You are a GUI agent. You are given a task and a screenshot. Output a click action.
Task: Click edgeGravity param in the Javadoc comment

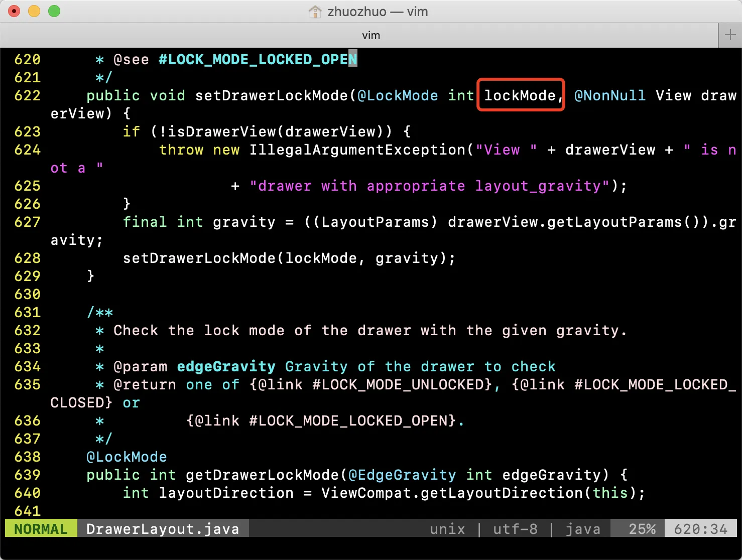click(226, 366)
